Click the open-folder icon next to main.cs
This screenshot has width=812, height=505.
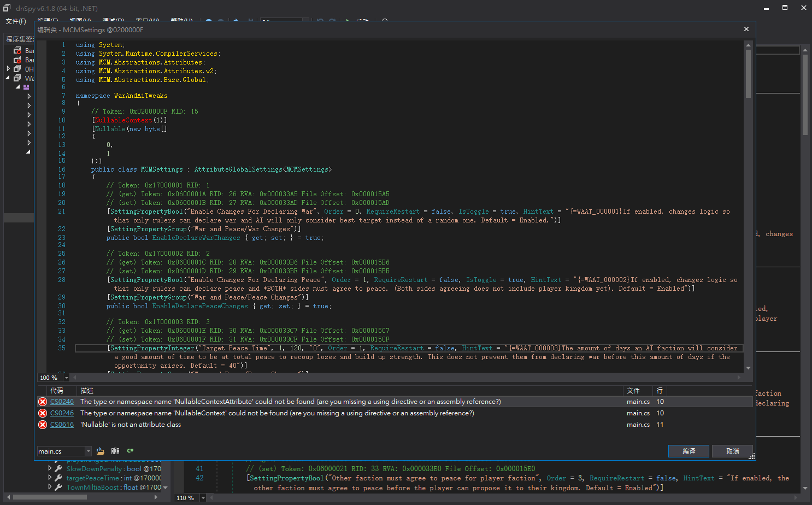click(x=101, y=451)
